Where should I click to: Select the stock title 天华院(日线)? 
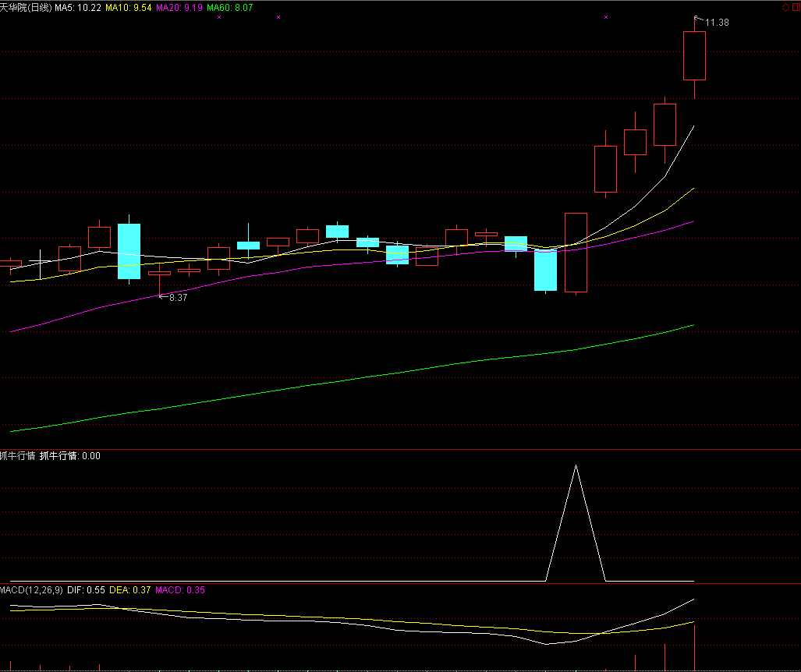tap(26, 8)
